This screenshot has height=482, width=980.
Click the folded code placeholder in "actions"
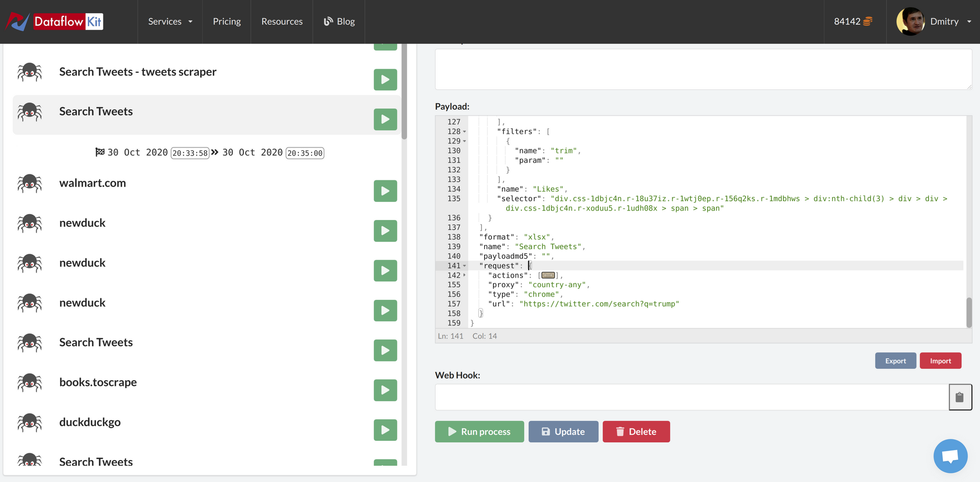[x=548, y=275]
